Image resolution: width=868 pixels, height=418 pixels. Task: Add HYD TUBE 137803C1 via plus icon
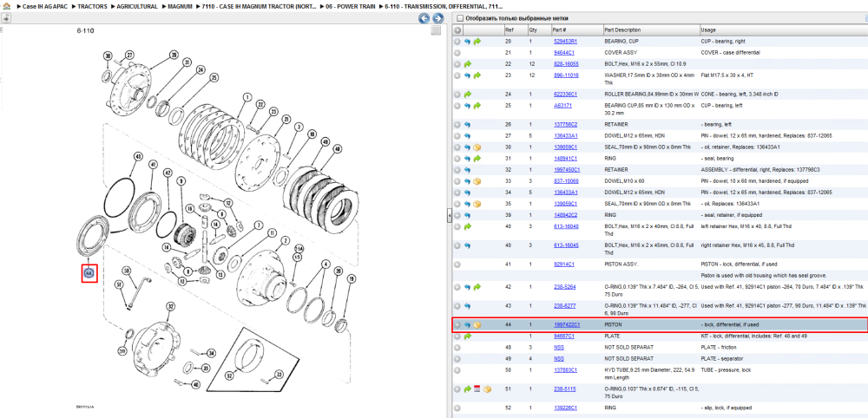(x=457, y=370)
